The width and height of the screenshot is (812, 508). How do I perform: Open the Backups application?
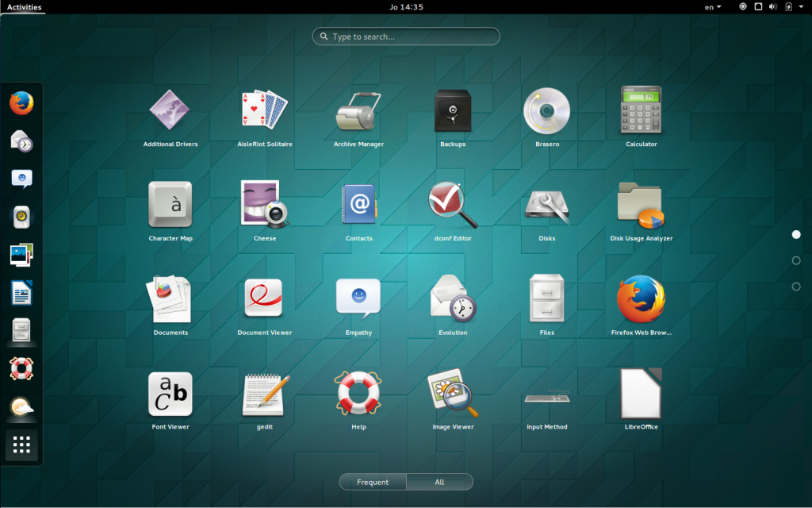(x=452, y=110)
